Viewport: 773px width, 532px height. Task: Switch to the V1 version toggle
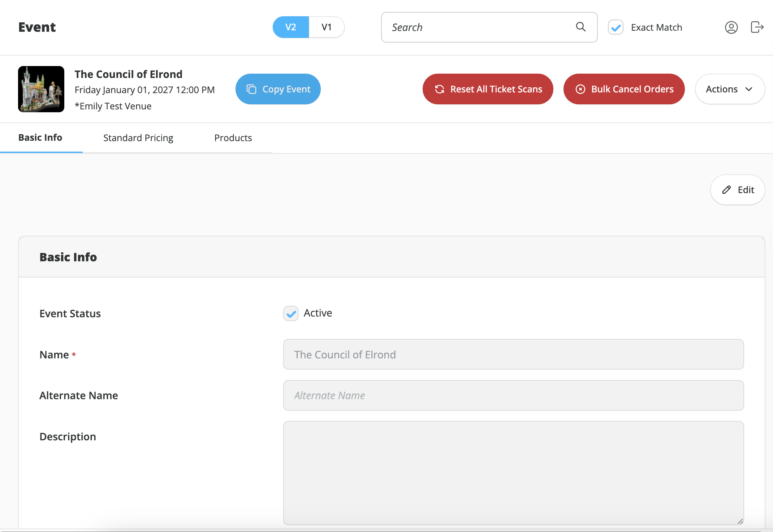pyautogui.click(x=327, y=27)
